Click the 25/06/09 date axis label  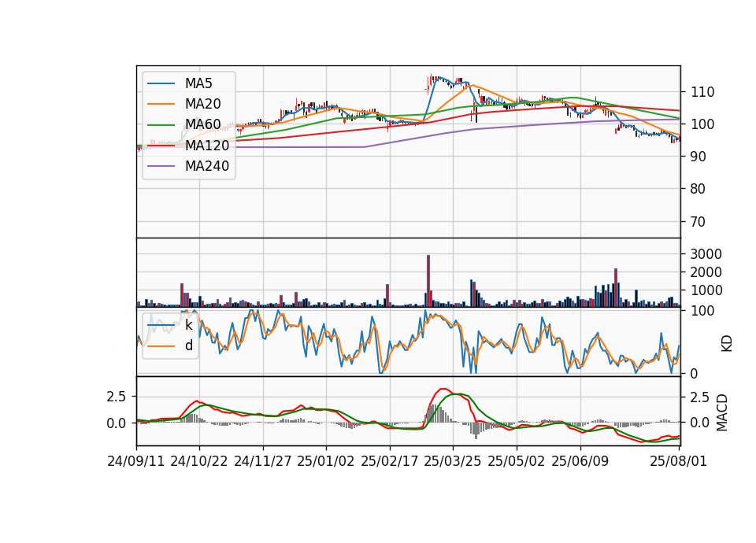click(x=580, y=462)
